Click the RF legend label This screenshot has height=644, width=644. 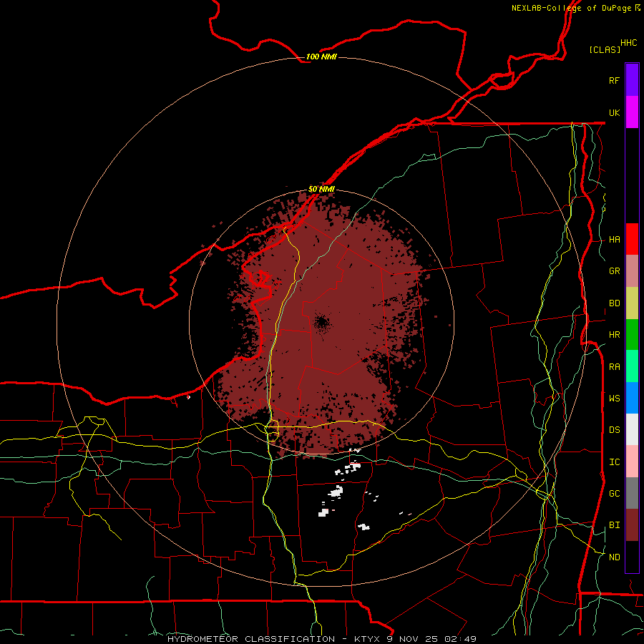tap(614, 80)
